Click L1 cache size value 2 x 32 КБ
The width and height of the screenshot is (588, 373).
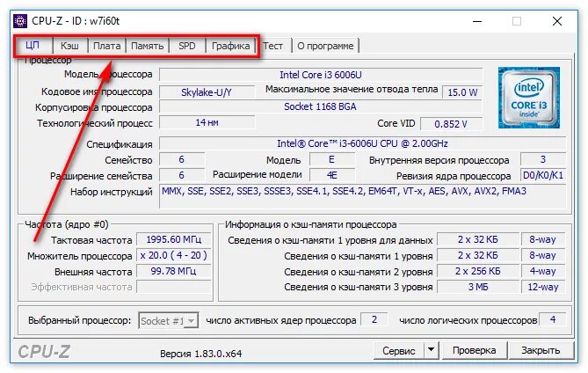click(478, 255)
